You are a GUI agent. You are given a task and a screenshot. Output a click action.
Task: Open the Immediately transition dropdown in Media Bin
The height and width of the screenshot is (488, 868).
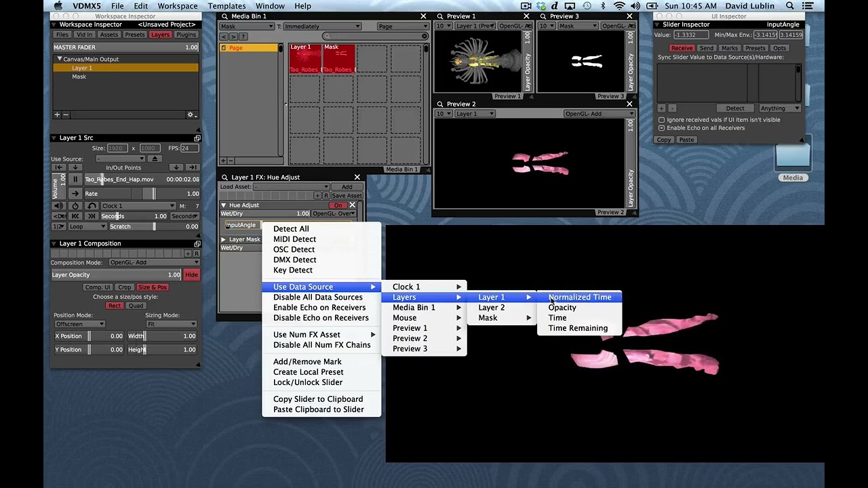[x=322, y=26]
